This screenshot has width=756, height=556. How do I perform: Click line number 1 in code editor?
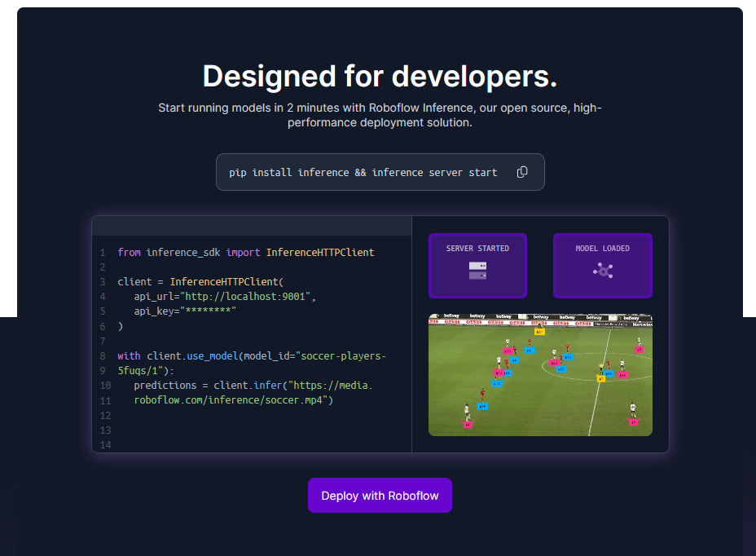click(x=103, y=253)
